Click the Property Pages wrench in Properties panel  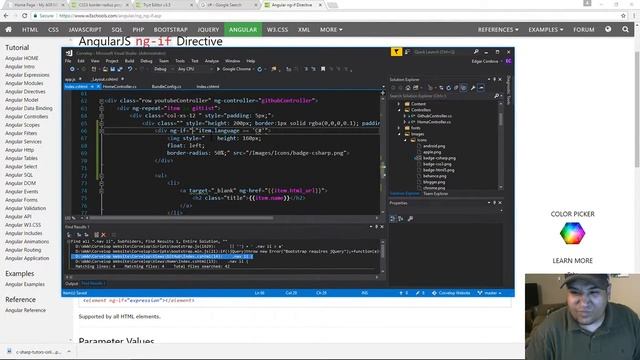[x=410, y=219]
